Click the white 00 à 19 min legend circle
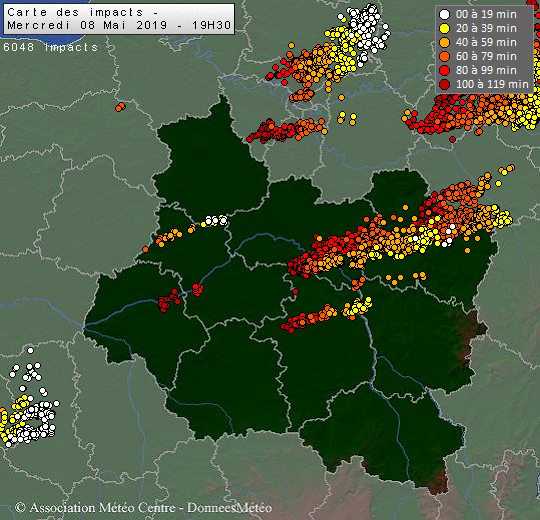This screenshot has height=520, width=540. coord(445,14)
